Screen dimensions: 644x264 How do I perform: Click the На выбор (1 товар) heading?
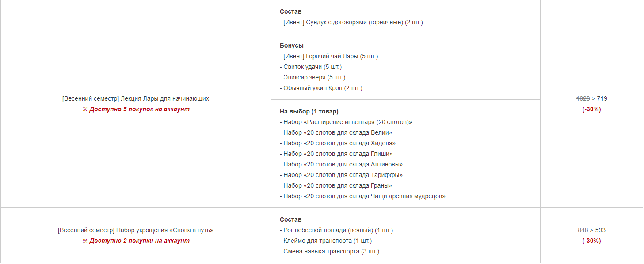309,111
